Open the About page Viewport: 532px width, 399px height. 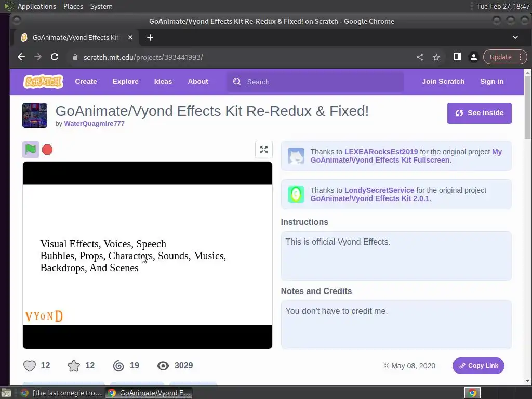click(x=198, y=82)
